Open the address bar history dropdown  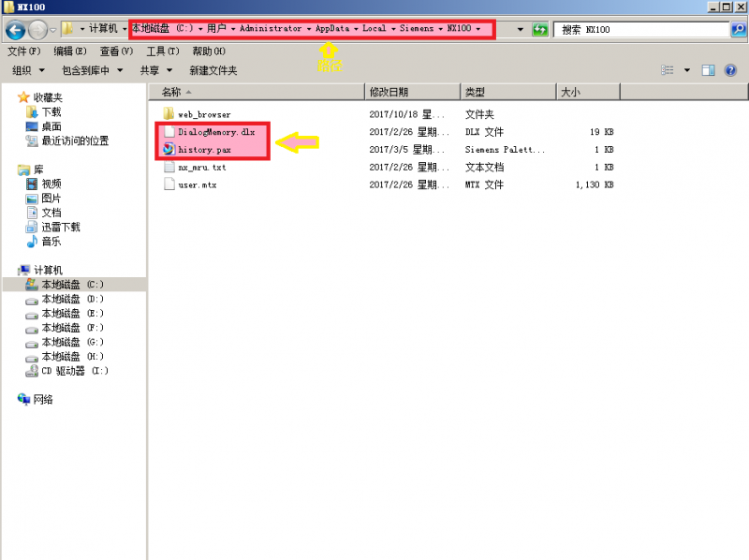pyautogui.click(x=520, y=30)
